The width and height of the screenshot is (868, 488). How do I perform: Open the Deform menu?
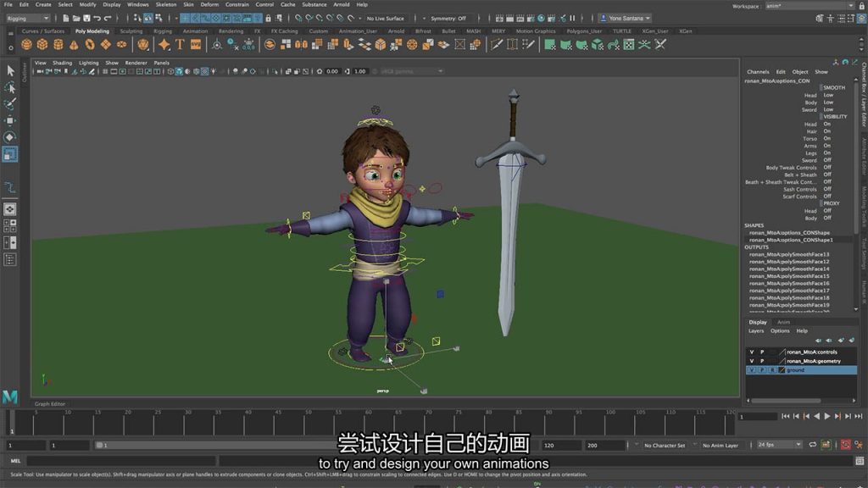209,4
